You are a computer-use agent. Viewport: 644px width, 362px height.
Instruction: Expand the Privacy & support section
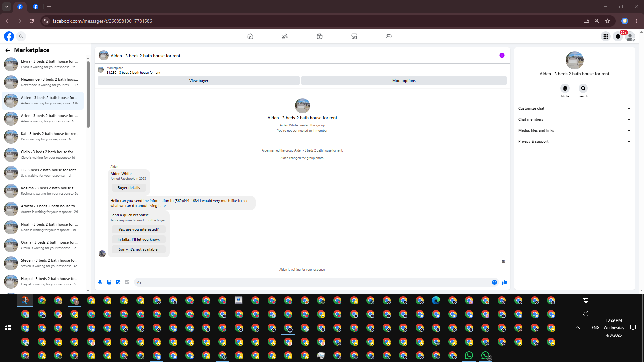574,141
